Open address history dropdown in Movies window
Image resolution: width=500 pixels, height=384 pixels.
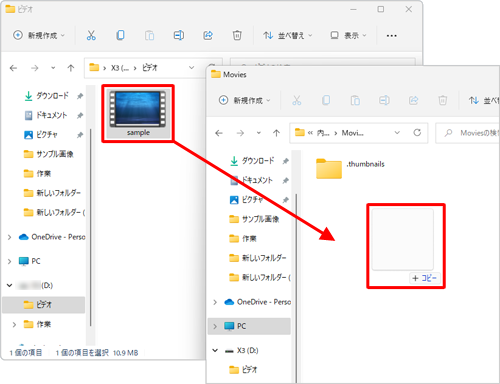[397, 133]
